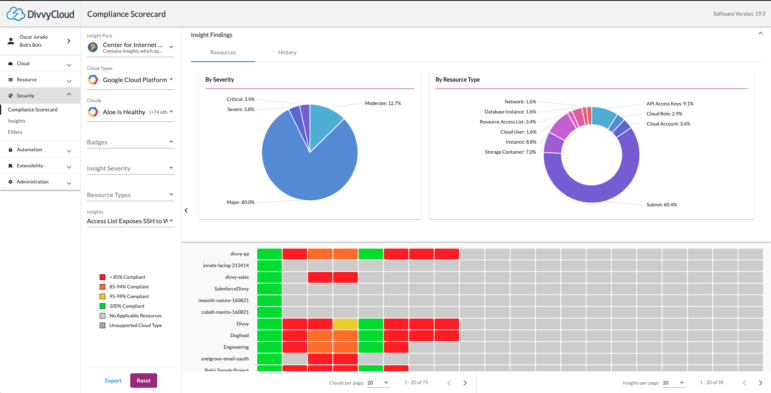The height and width of the screenshot is (393, 771).
Task: Click the yellow cell in Divvy row
Action: pos(345,324)
